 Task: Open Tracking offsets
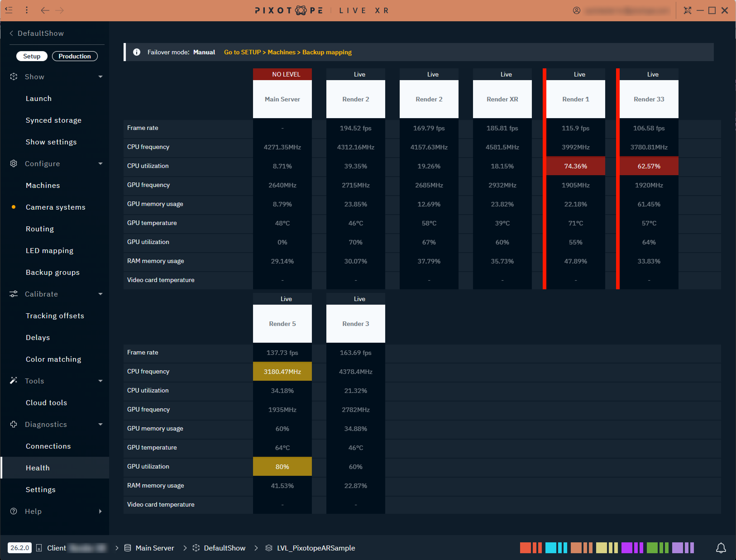[55, 316]
